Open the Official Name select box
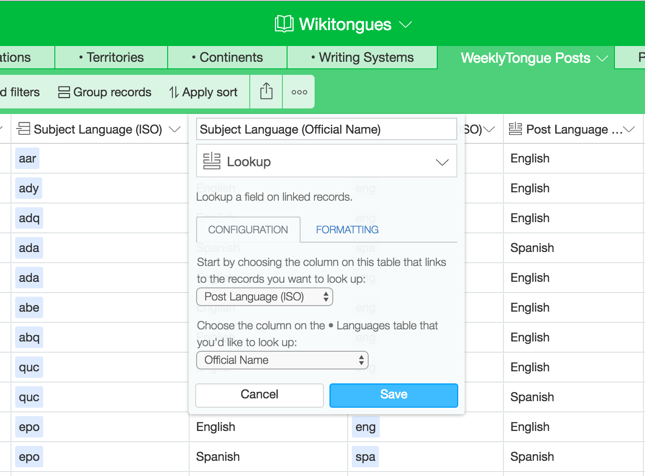The height and width of the screenshot is (476, 645). point(282,360)
